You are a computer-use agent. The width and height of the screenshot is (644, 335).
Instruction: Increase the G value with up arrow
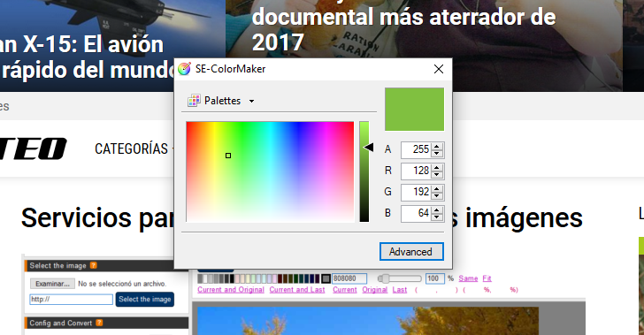[x=437, y=189]
